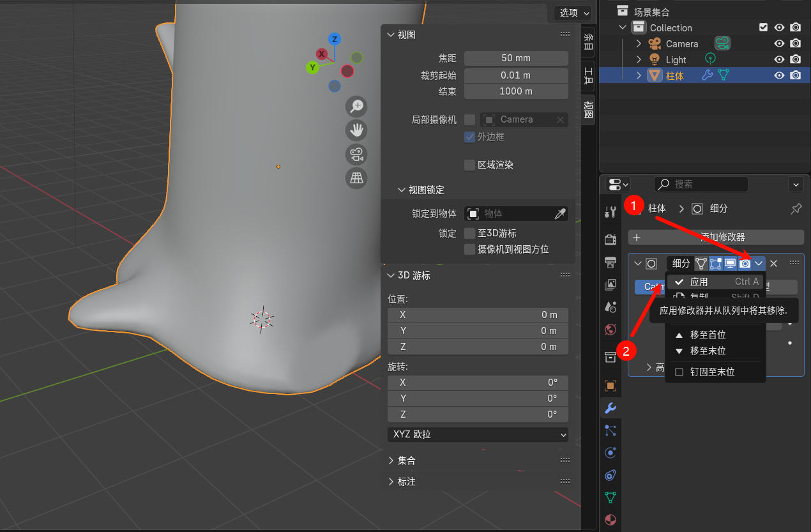811x532 pixels.
Task: Enable the 区域渲染 checkbox
Action: pyautogui.click(x=470, y=165)
